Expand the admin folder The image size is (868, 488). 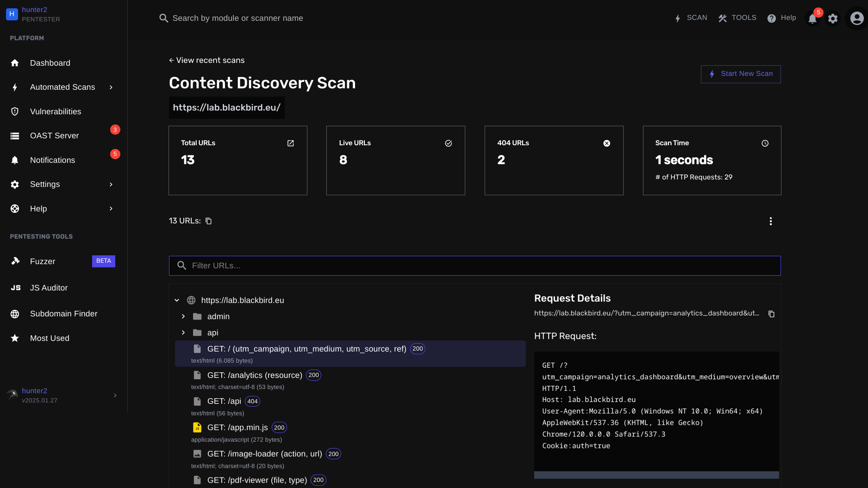183,316
